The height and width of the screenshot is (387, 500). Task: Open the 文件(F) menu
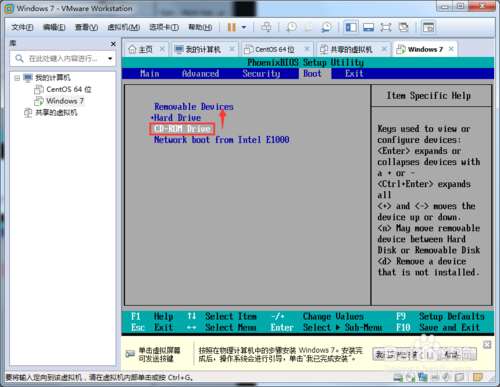point(22,27)
